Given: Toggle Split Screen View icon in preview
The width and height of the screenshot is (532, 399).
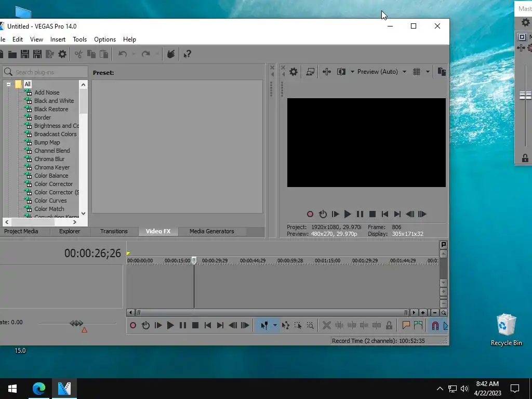Looking at the screenshot, I should point(341,72).
